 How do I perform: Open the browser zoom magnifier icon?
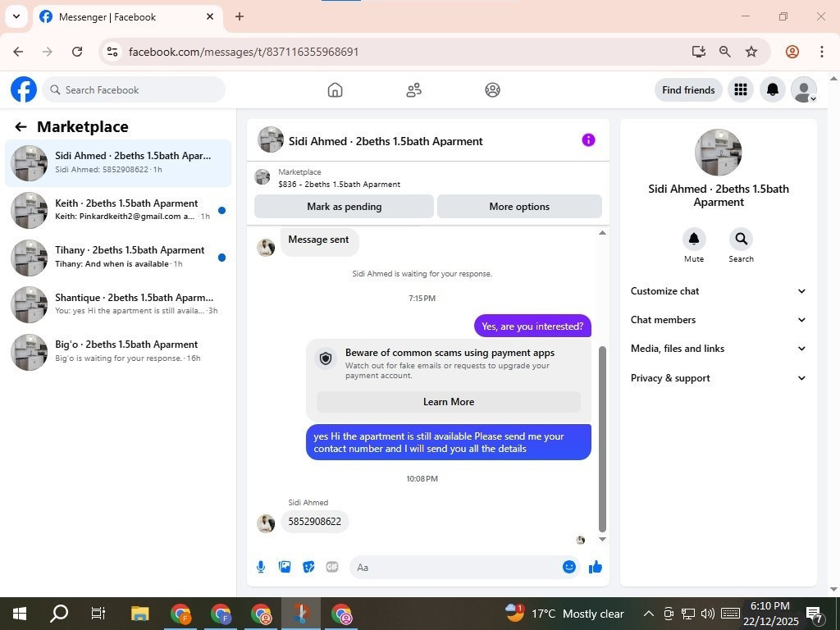(725, 52)
